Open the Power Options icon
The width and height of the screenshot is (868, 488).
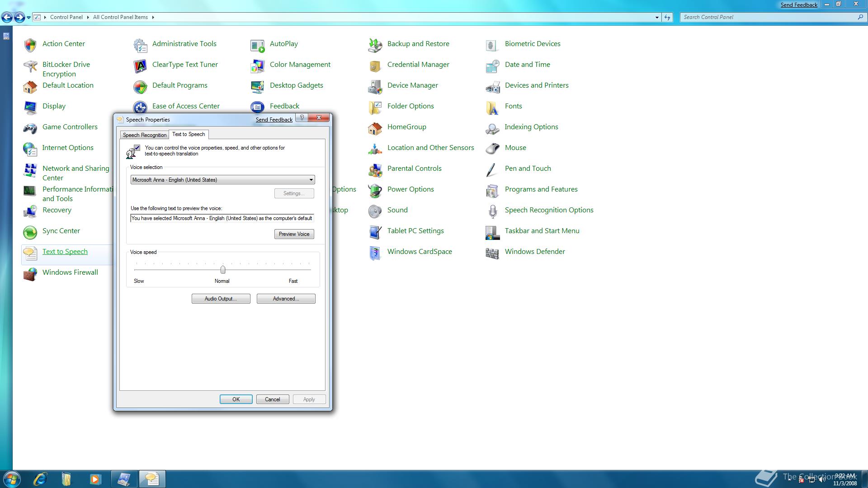coord(375,191)
